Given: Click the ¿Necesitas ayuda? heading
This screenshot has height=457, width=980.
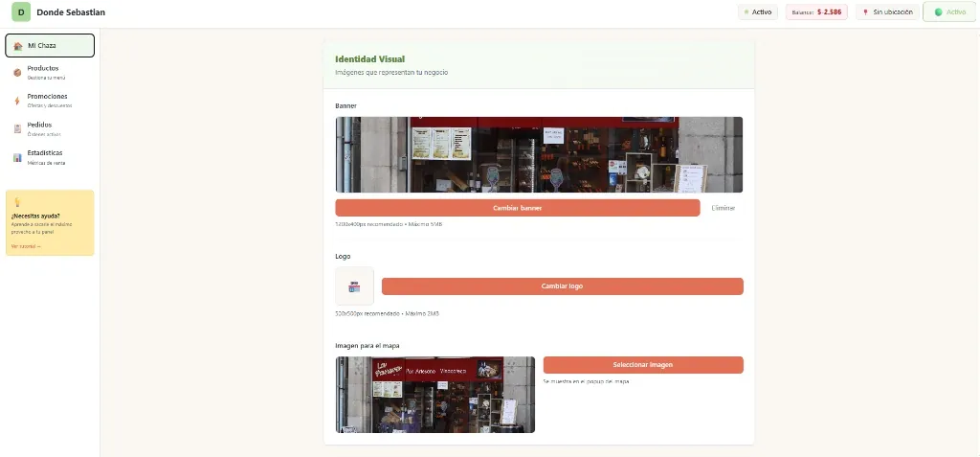Looking at the screenshot, I should pos(35,216).
